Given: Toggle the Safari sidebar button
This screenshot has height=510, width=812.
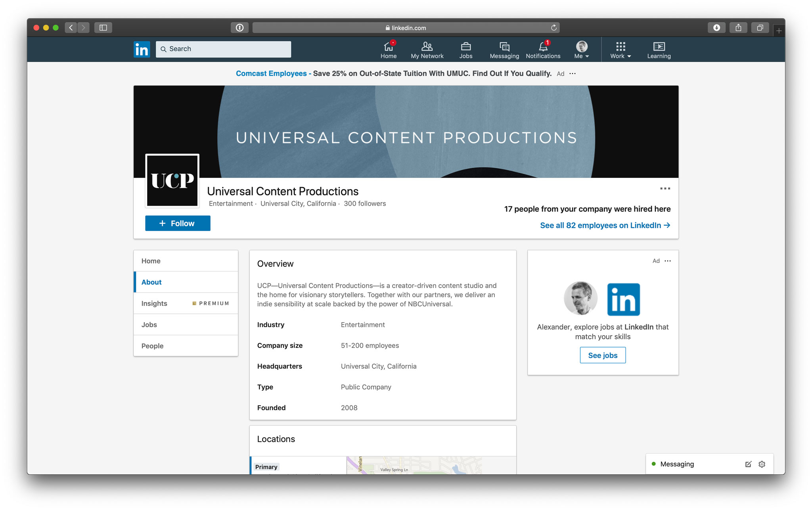Looking at the screenshot, I should tap(103, 27).
